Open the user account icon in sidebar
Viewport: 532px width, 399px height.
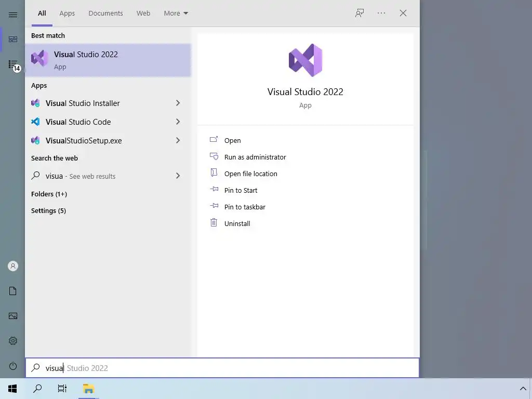click(13, 266)
